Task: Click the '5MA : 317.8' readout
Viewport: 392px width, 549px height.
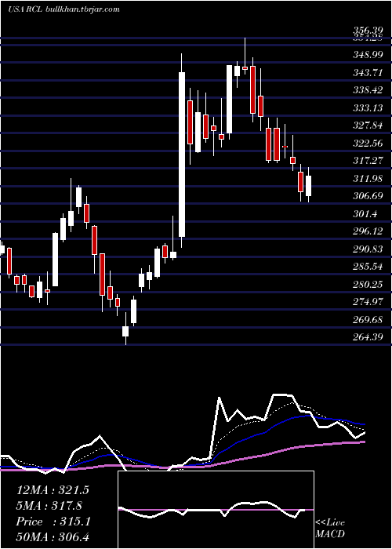Action: pyautogui.click(x=49, y=506)
